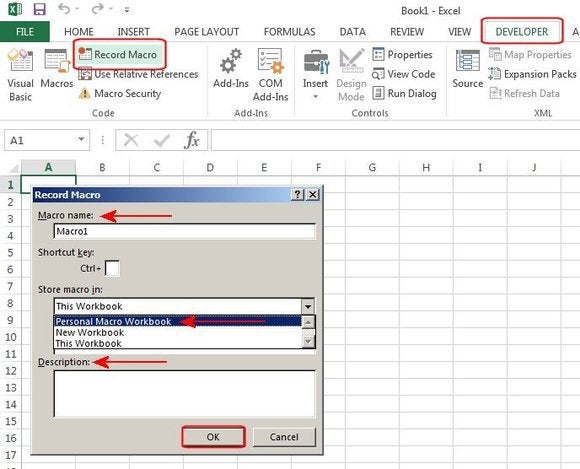Click Refresh Data
This screenshot has width=580, height=469.
pyautogui.click(x=524, y=93)
